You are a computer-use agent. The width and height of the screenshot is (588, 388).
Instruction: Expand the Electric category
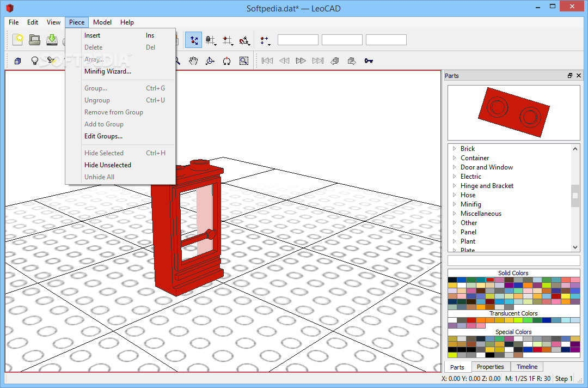pyautogui.click(x=455, y=177)
